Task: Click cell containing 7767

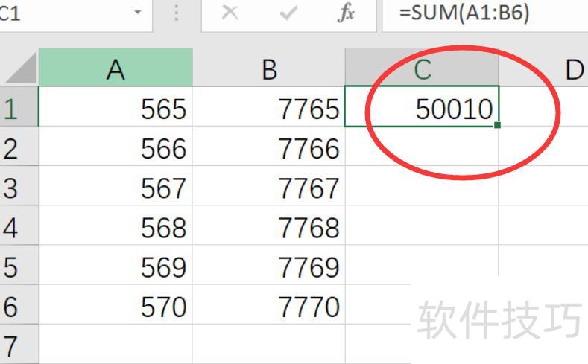Action: click(x=269, y=186)
